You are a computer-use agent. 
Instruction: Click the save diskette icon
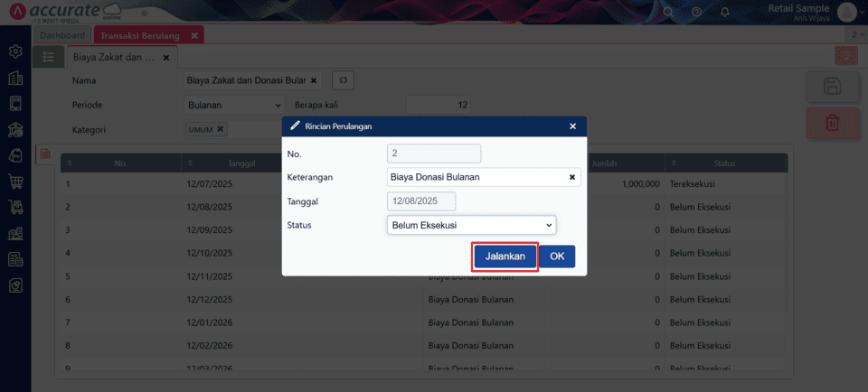click(x=833, y=86)
